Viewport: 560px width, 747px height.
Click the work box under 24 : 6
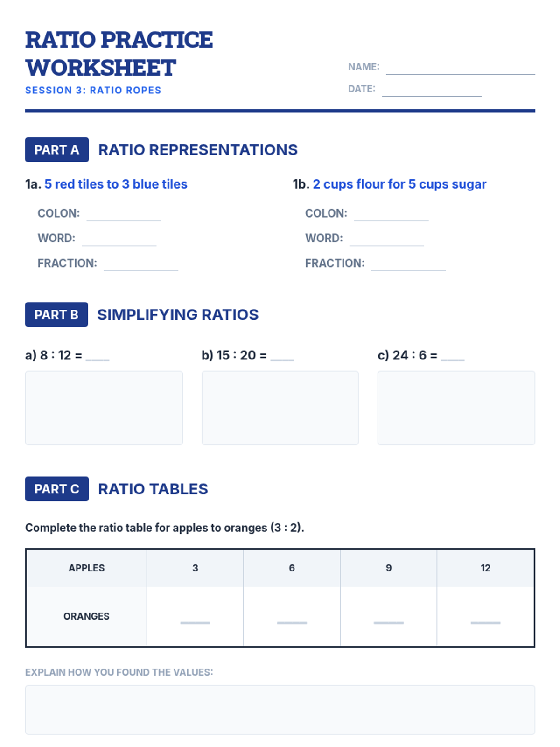(456, 408)
